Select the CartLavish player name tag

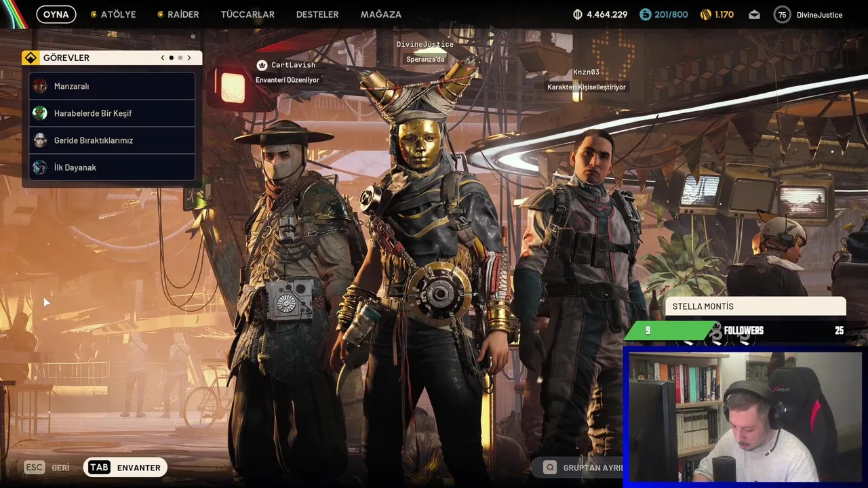coord(293,65)
